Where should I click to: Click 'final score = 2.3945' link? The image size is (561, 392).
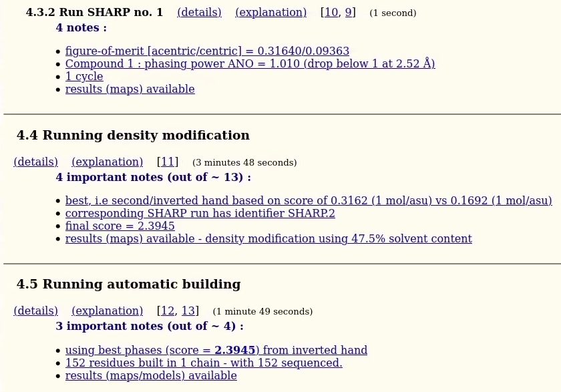(120, 226)
